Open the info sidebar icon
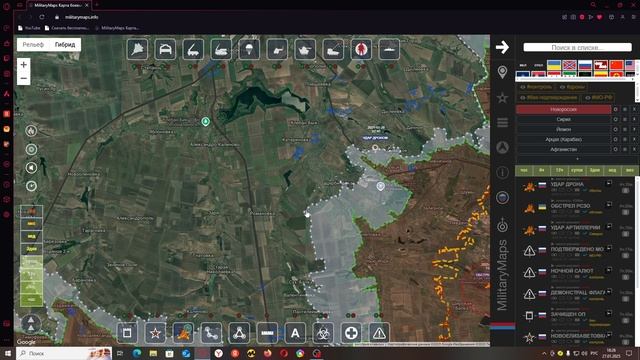The width and height of the screenshot is (640, 360). [502, 173]
